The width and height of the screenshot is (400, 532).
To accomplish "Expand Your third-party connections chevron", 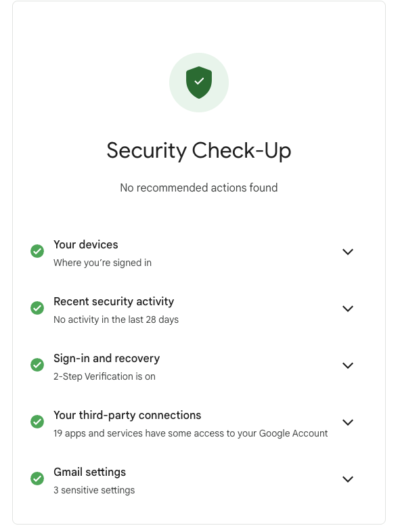I will tap(348, 422).
